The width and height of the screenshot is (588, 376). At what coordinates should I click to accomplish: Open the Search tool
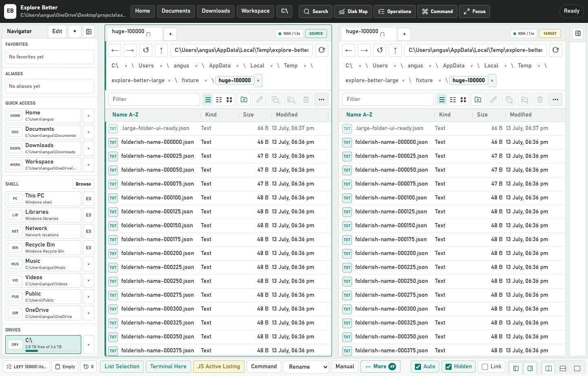[x=316, y=11]
